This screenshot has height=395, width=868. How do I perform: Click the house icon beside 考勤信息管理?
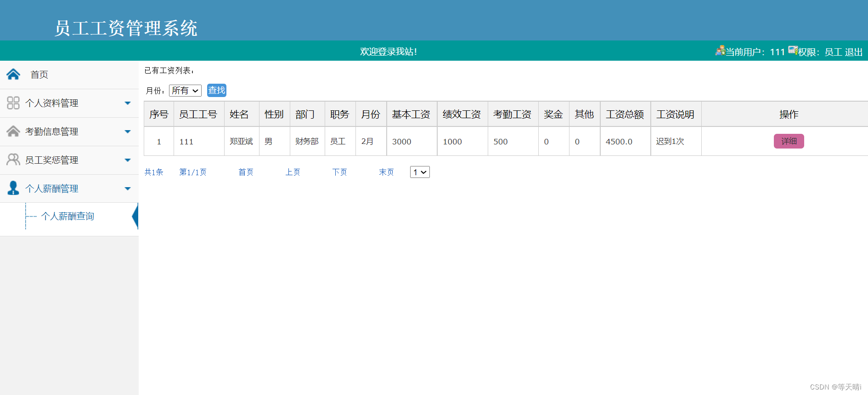pyautogui.click(x=13, y=131)
